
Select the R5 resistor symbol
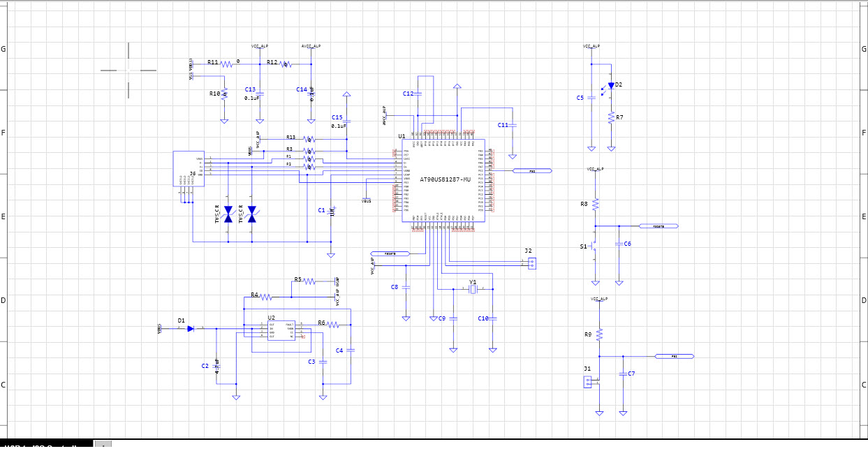coord(309,281)
